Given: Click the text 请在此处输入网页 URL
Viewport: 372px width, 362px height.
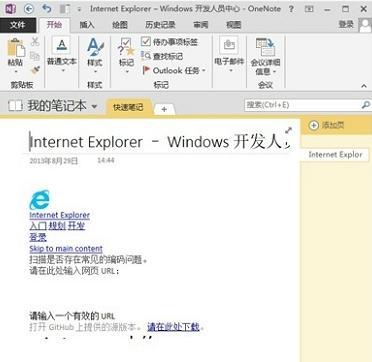Looking at the screenshot, I should pos(74,270).
